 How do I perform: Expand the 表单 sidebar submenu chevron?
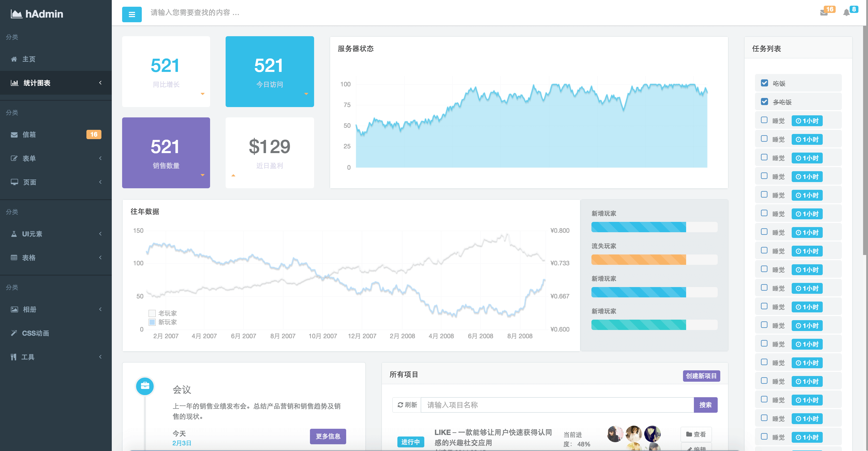coord(100,158)
